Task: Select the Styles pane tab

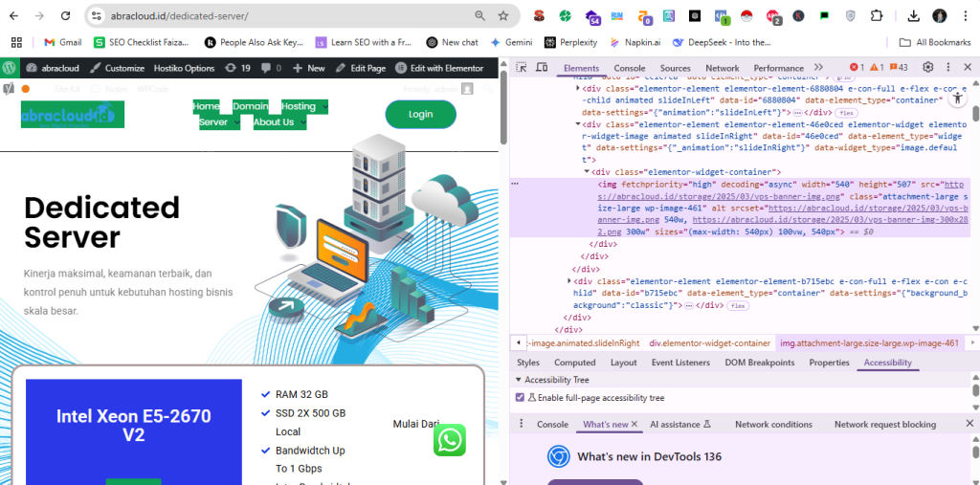Action: tap(528, 363)
